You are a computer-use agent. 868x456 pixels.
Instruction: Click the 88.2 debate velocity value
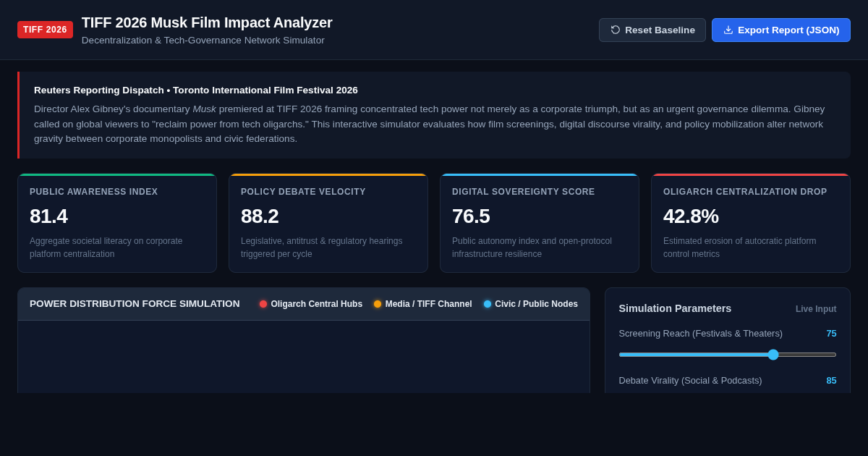point(260,216)
